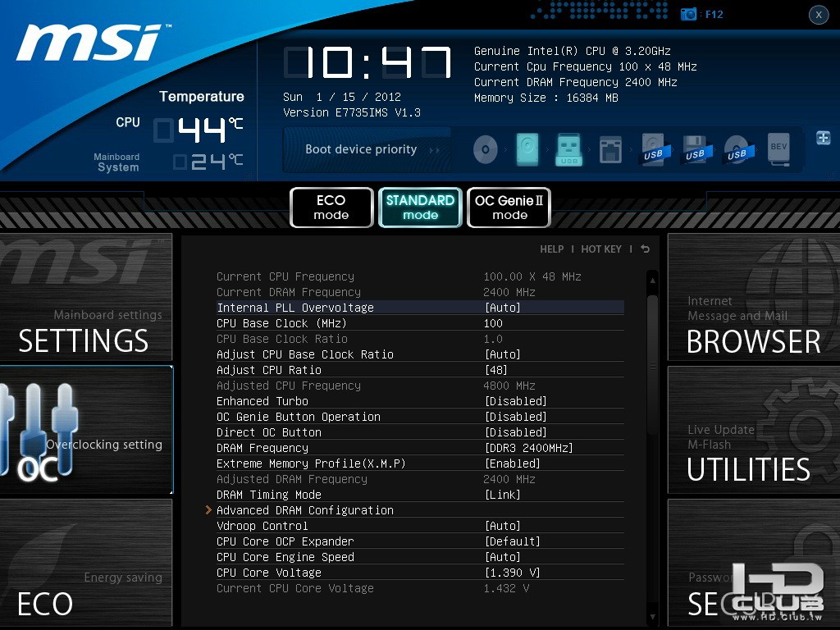Open the OC overclocking setting panel
840x630 pixels.
86,430
